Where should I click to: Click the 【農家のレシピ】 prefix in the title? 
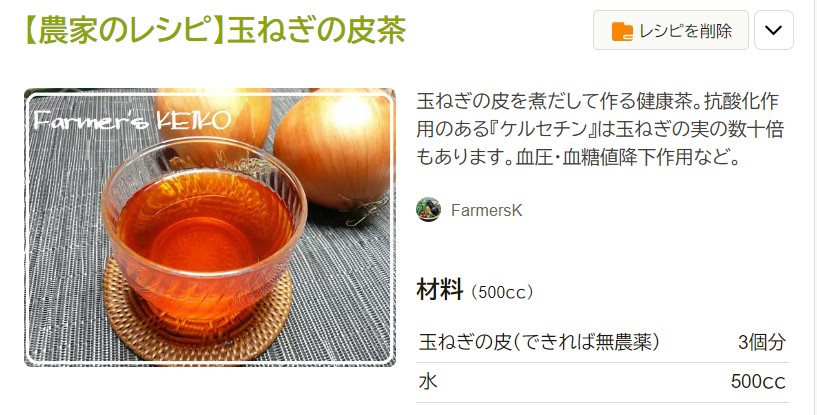click(126, 30)
